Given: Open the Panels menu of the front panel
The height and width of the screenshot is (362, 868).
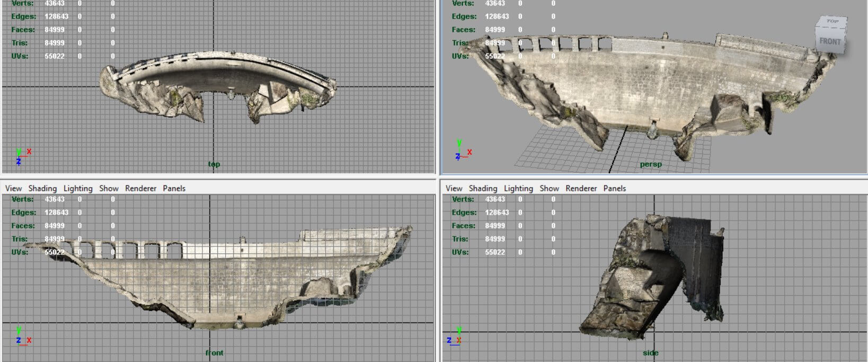Looking at the screenshot, I should tap(174, 188).
